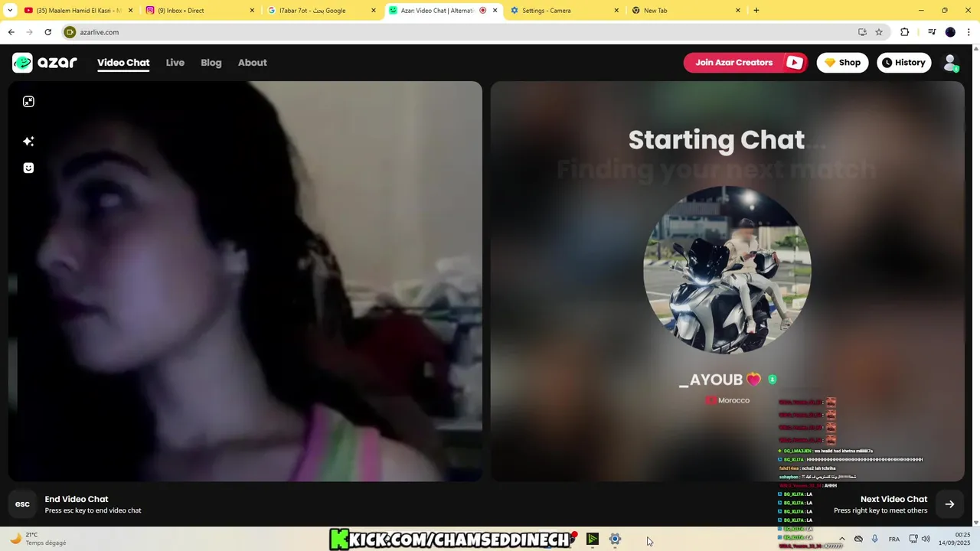Close the Instagram Inbox tab
This screenshot has width=980, height=551.
coord(253,11)
